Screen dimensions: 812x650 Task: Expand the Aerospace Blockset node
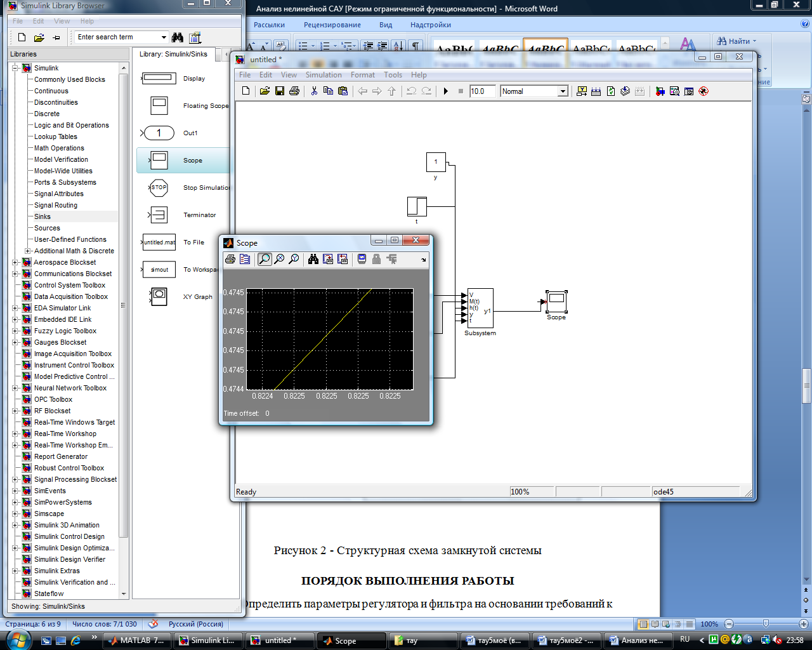[x=16, y=262]
